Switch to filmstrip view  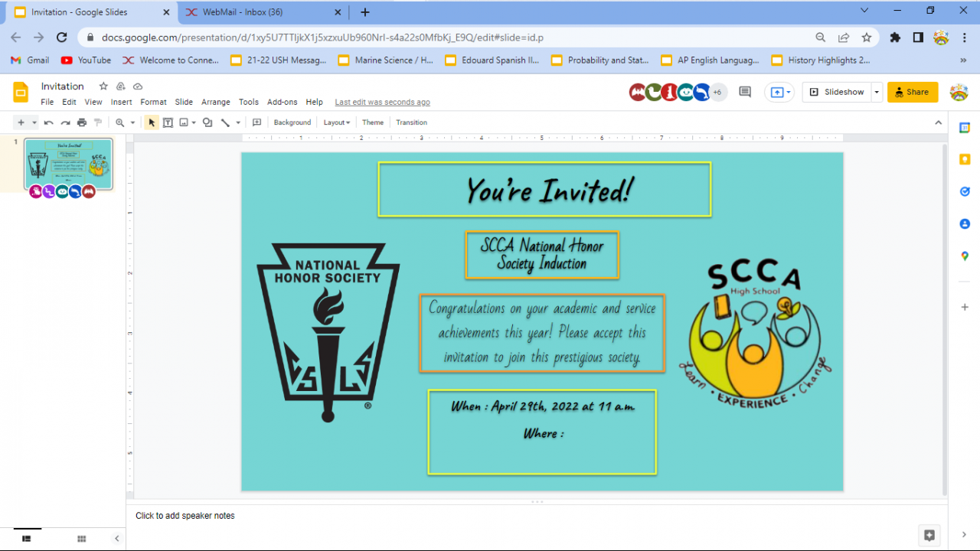(27, 539)
